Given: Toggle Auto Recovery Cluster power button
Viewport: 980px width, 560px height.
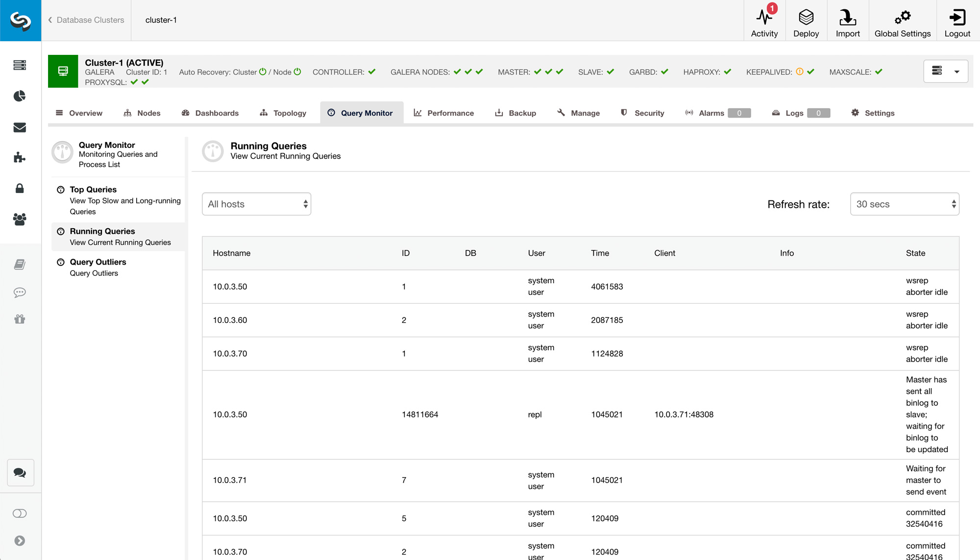Looking at the screenshot, I should 263,72.
